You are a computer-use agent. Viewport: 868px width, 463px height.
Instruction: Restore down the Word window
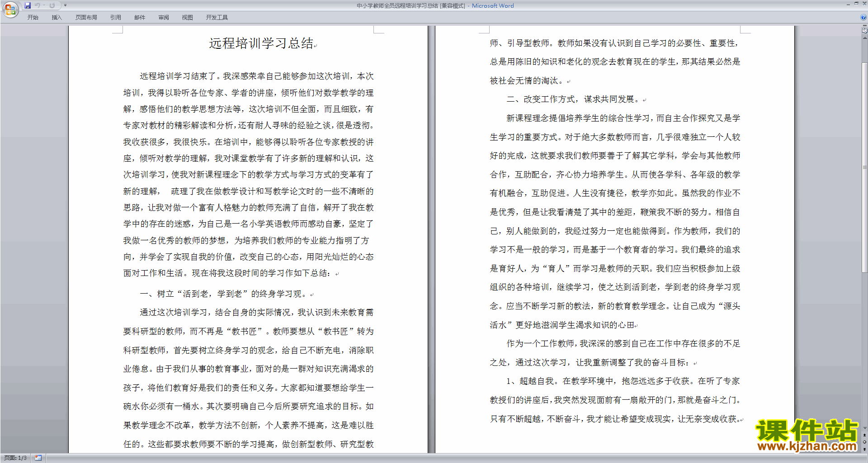(856, 4)
